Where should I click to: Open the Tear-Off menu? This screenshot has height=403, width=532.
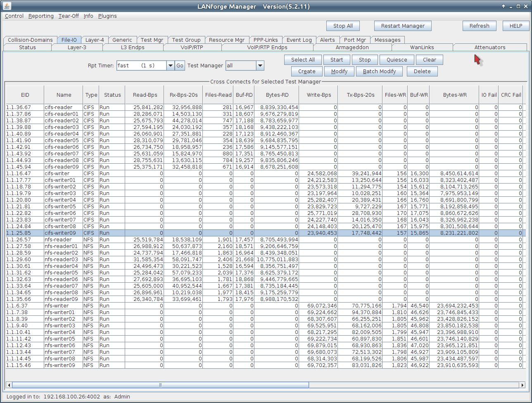coord(69,16)
